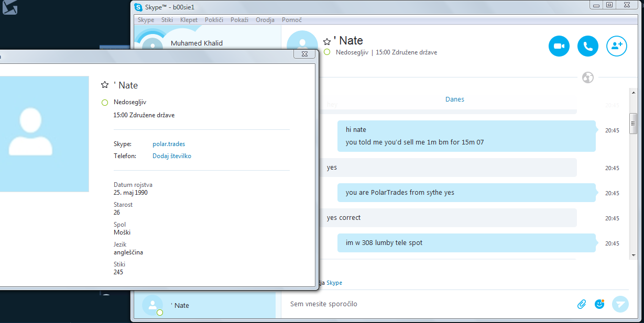The height and width of the screenshot is (323, 644).
Task: Click the globe icon above chat history
Action: 588,77
